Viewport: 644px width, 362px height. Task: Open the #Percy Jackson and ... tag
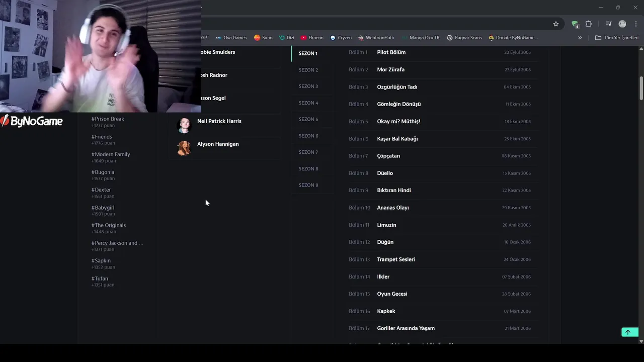117,243
